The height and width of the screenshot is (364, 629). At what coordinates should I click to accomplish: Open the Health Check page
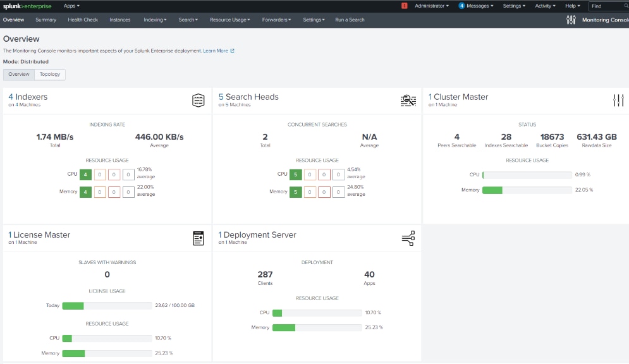click(83, 20)
